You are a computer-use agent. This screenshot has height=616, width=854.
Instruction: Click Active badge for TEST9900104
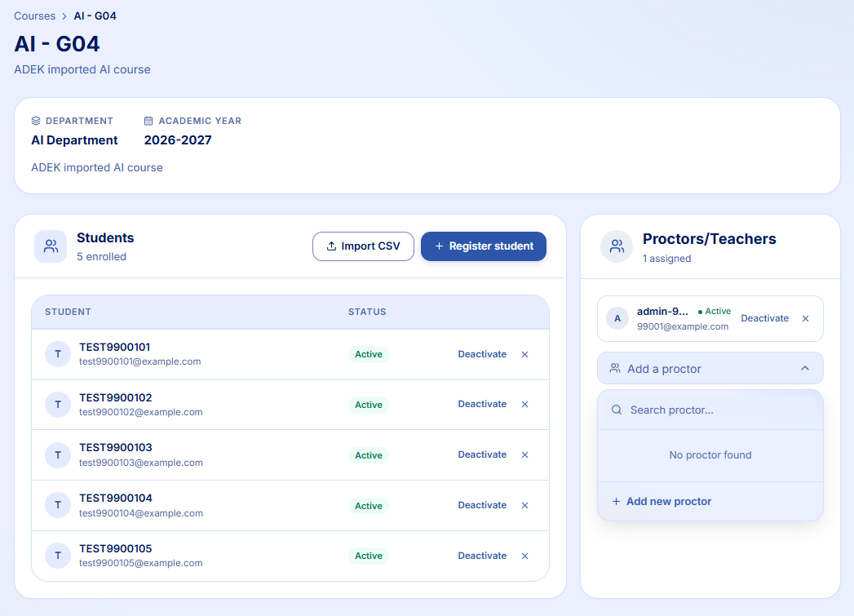[369, 506]
